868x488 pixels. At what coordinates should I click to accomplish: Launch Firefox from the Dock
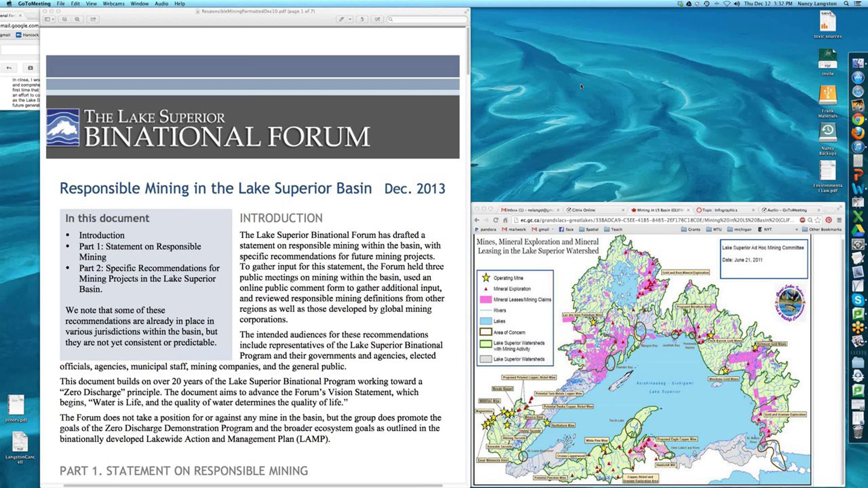click(858, 133)
